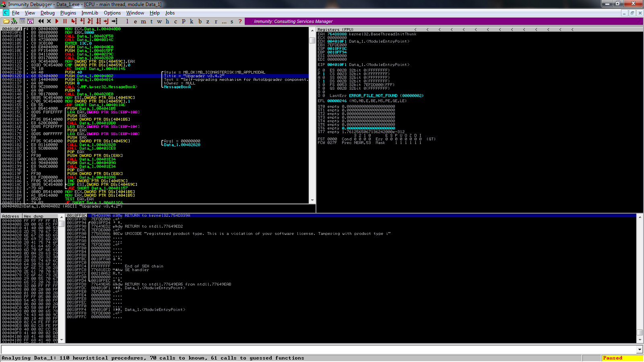Click disassembly pane scroll-down arrow
Viewport: 644px width, 362px height.
click(x=312, y=200)
